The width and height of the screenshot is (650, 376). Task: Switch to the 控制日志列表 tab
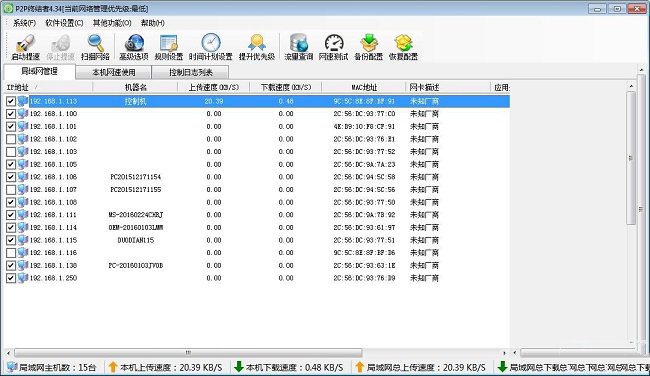tap(191, 72)
